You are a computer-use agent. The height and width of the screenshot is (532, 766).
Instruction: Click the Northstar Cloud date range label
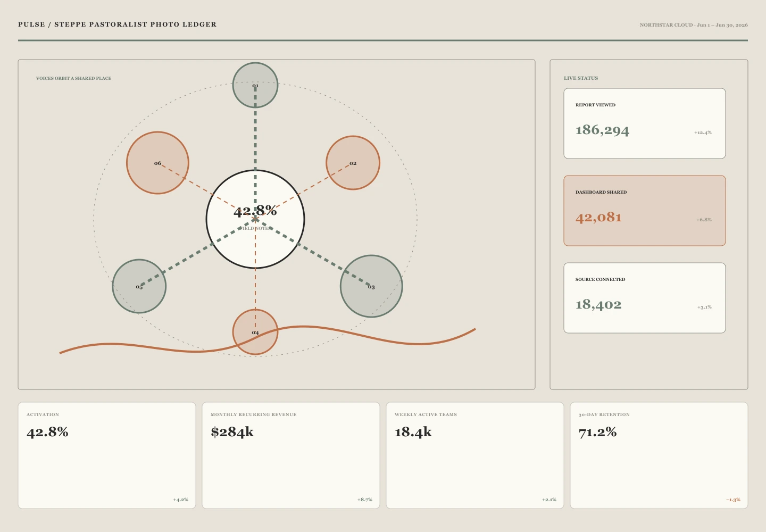click(694, 25)
